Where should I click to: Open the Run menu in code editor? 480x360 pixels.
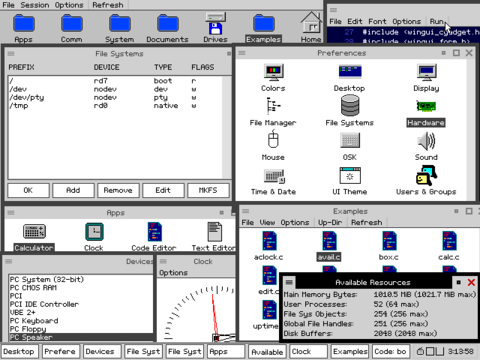click(436, 21)
